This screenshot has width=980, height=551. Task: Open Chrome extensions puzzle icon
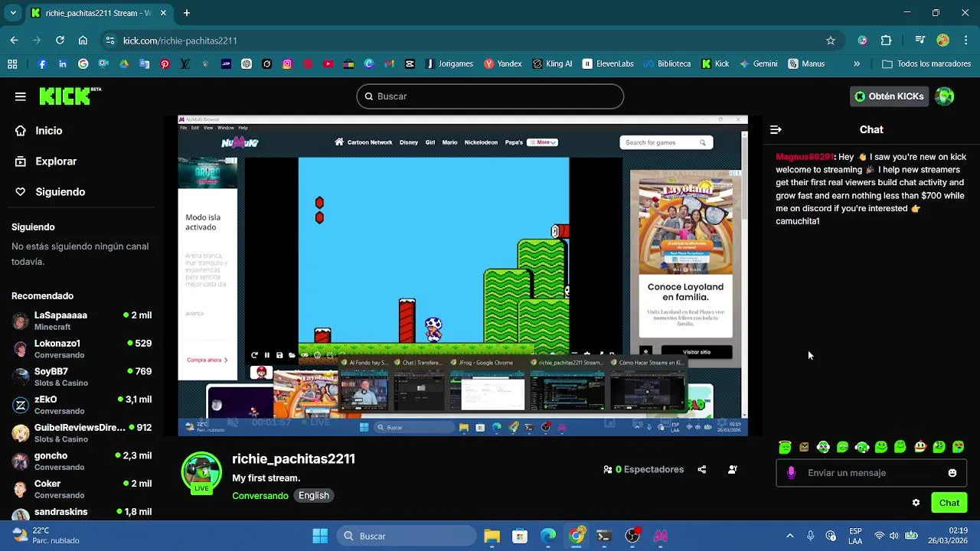coord(887,41)
